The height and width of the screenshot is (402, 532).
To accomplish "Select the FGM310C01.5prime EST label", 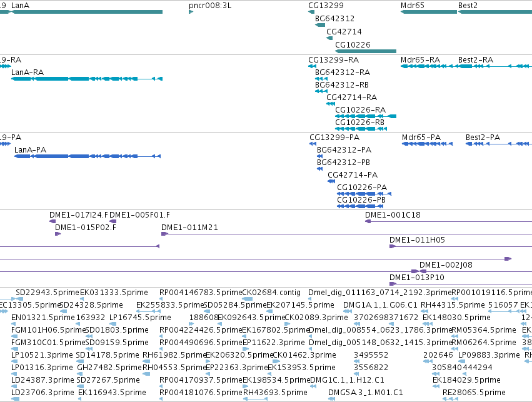I will pos(48,343).
